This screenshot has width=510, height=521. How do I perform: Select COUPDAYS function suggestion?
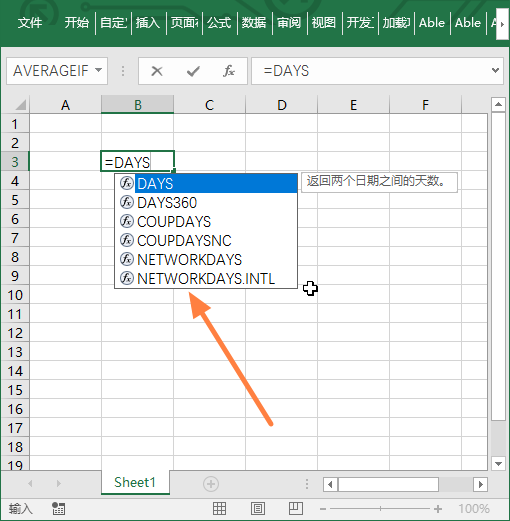206,222
